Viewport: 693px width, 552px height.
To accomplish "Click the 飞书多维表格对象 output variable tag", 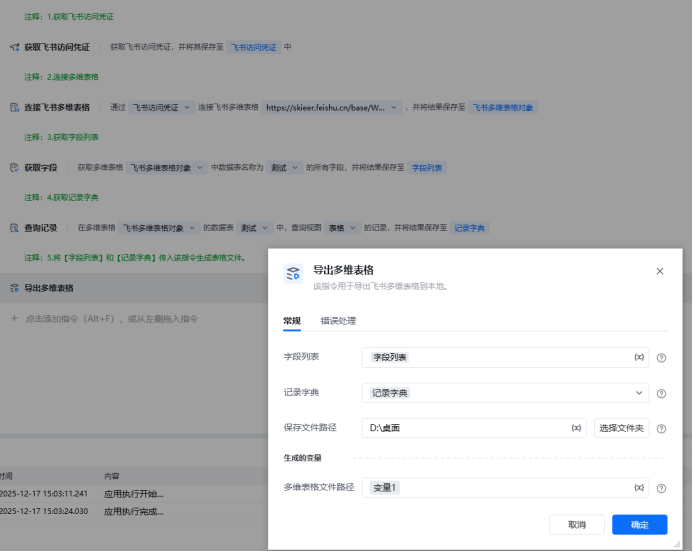I will 503,107.
